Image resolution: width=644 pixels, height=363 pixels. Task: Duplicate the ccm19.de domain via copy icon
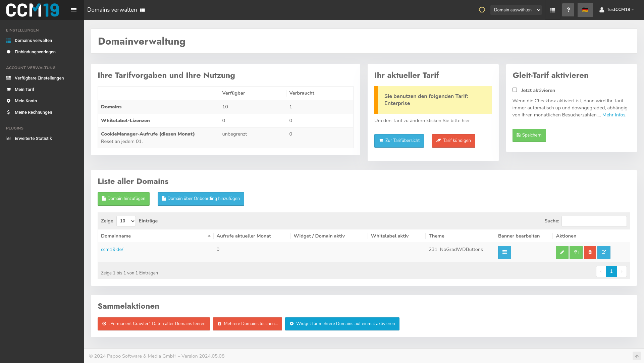click(x=576, y=252)
